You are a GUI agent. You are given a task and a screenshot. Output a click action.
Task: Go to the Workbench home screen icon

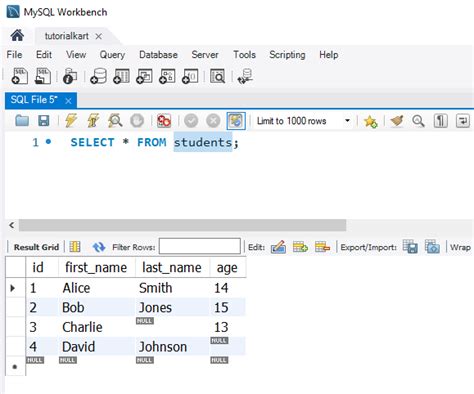click(x=17, y=35)
